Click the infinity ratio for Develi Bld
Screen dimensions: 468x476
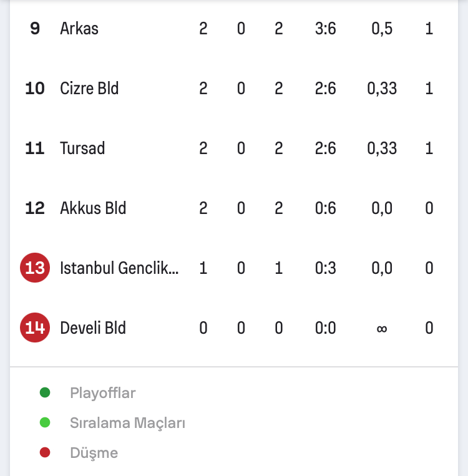(382, 328)
